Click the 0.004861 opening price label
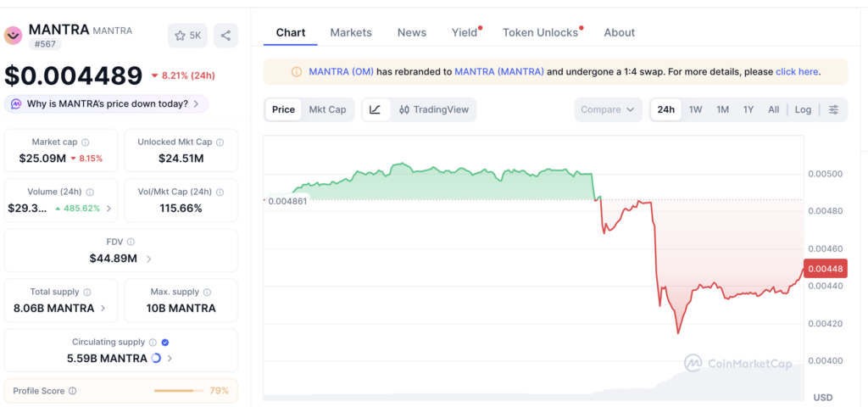The height and width of the screenshot is (407, 868). pos(287,201)
